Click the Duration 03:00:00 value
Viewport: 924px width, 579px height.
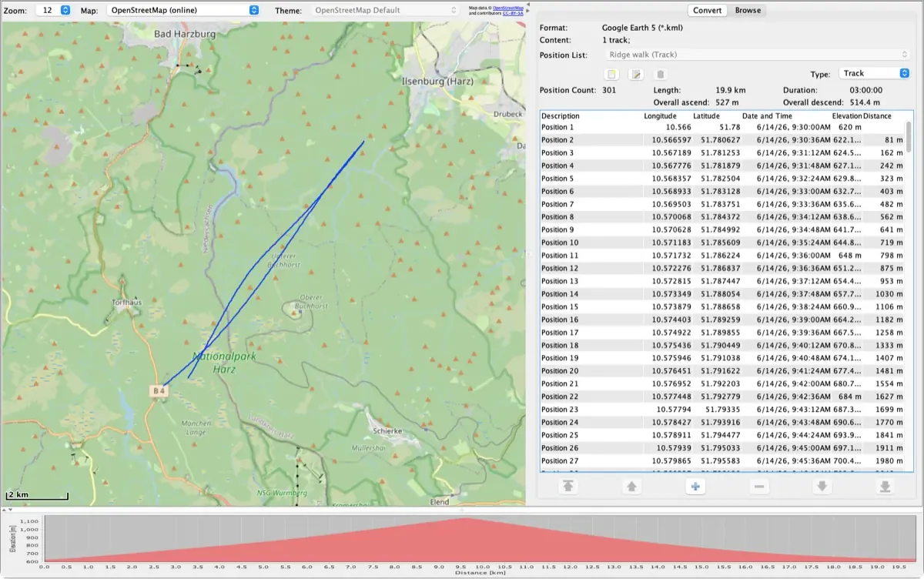865,90
